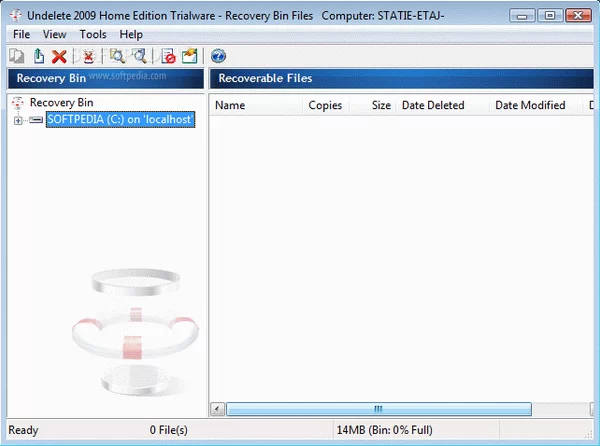Minimize the Undelete window
The width and height of the screenshot is (600, 446).
(522, 16)
